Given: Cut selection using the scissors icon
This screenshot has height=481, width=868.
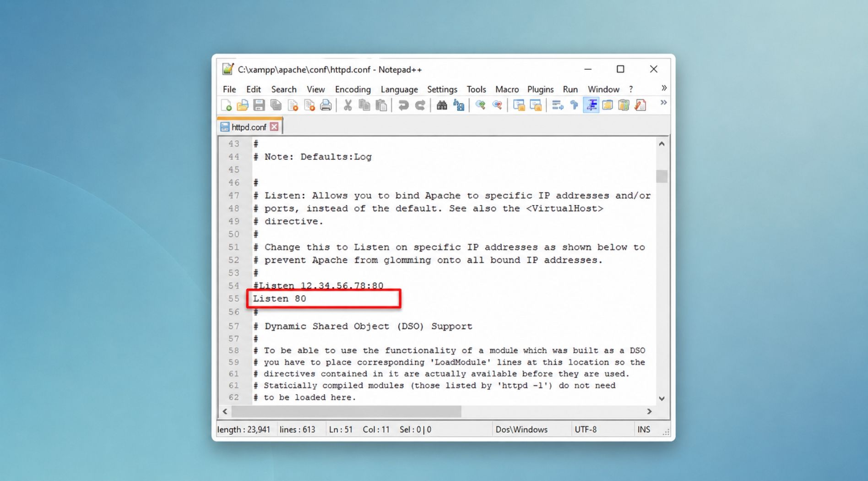Looking at the screenshot, I should coord(348,105).
